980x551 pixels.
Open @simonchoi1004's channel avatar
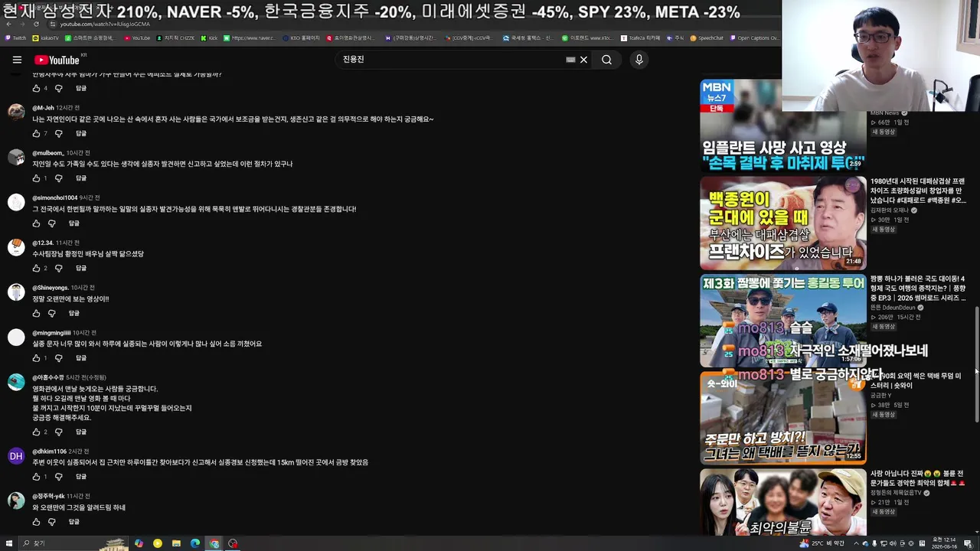pos(16,203)
